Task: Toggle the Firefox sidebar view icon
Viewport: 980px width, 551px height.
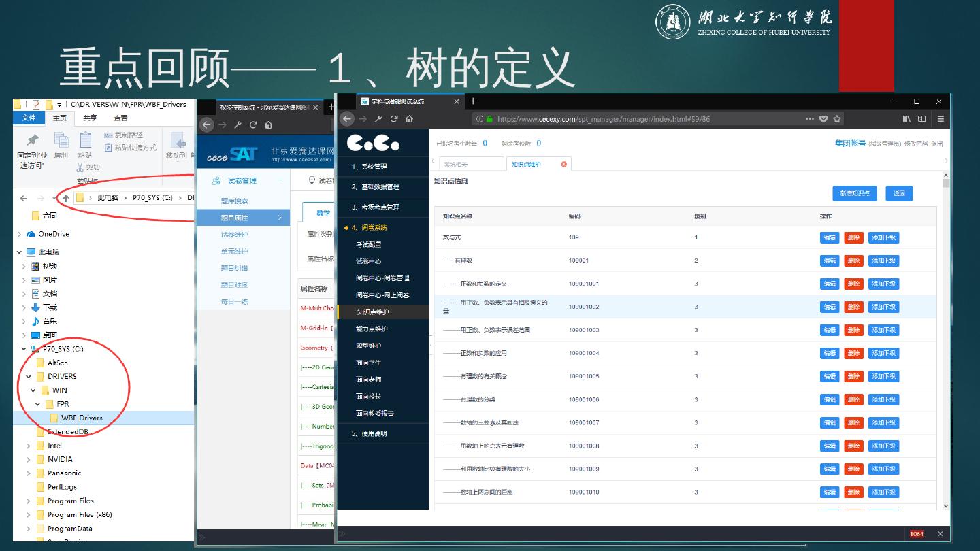Action: (x=922, y=119)
